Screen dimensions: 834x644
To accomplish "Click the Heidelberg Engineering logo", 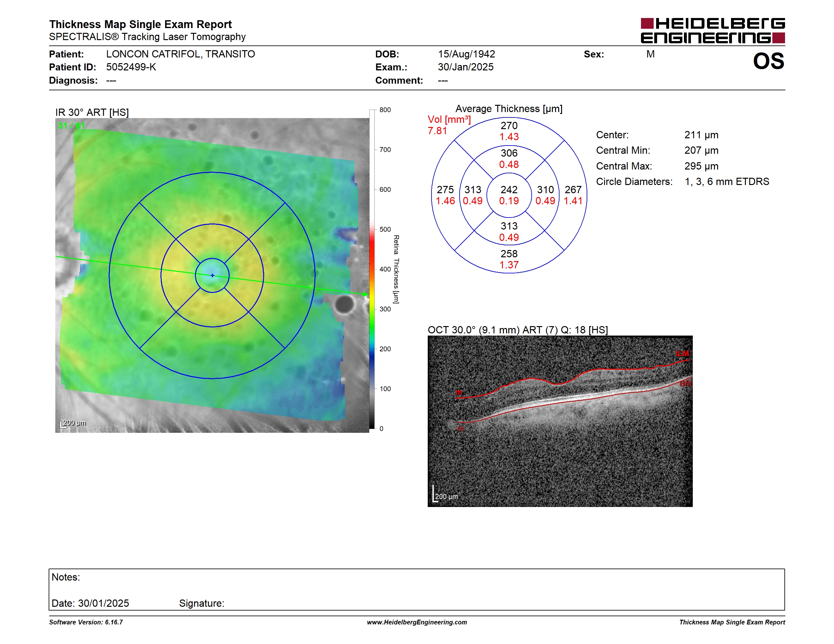I will 713,31.
